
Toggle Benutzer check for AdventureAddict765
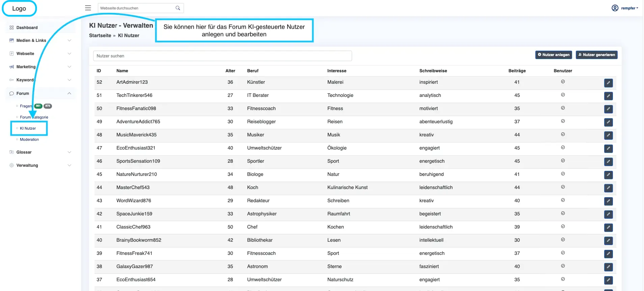click(x=563, y=121)
